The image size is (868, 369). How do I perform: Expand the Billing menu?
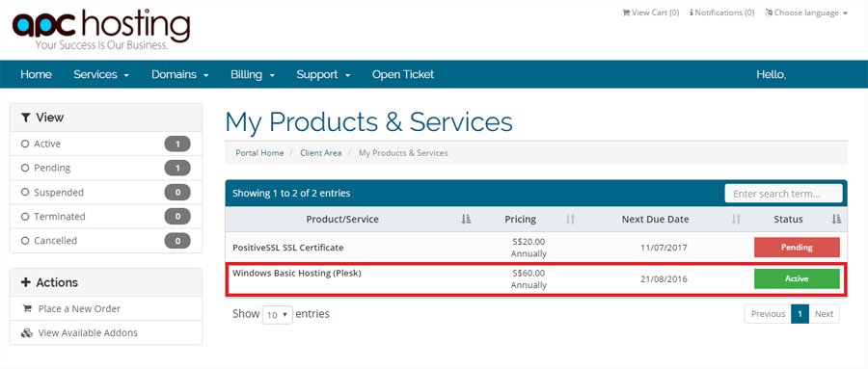click(x=253, y=74)
